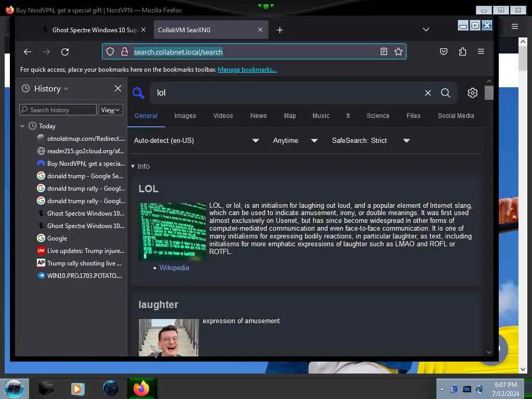Open reader215.go2cloud.org history entry
The height and width of the screenshot is (399, 532).
tap(81, 151)
